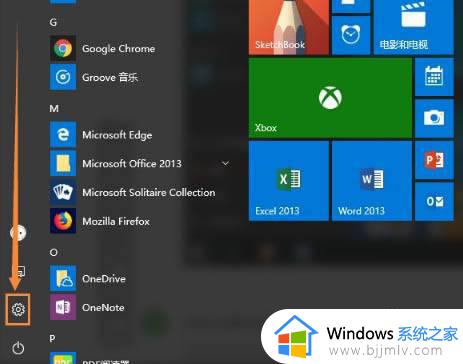Open the SketchBook tile
Viewport: 463px width, 364px height.
point(289,27)
